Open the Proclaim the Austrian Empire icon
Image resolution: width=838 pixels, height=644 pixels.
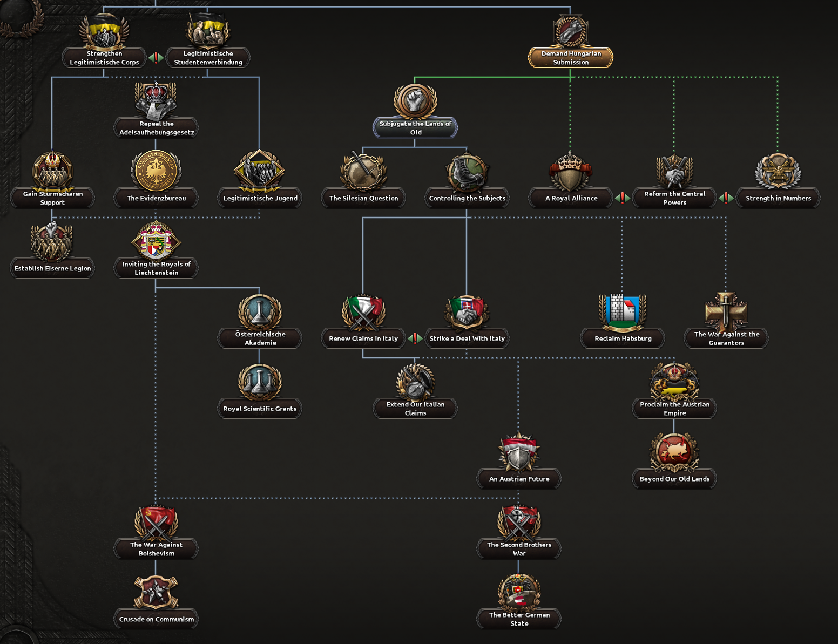(674, 381)
